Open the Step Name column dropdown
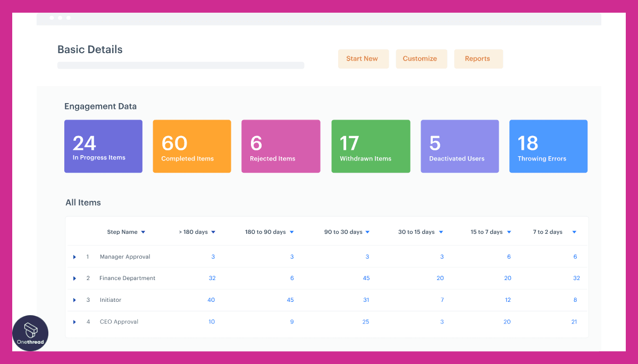 [144, 232]
